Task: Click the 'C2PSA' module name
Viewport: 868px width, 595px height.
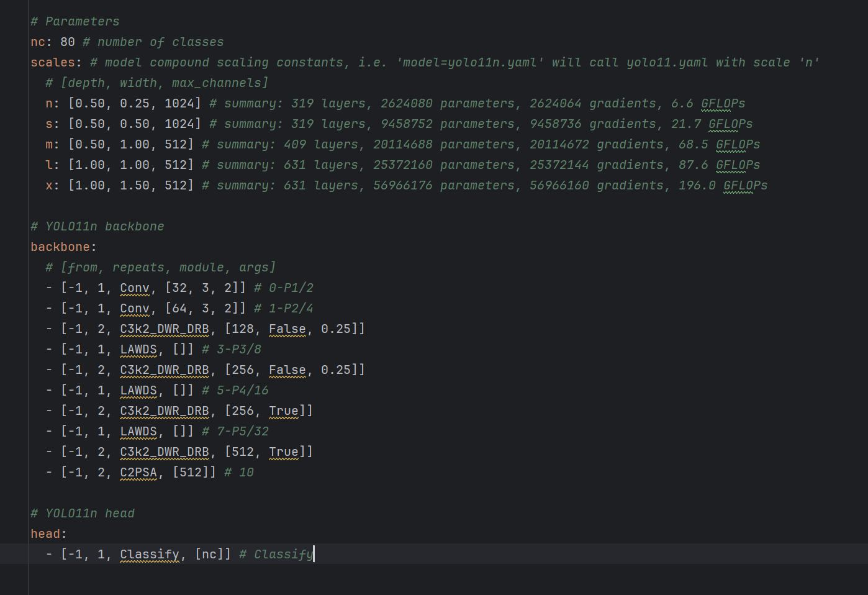Action: point(138,472)
